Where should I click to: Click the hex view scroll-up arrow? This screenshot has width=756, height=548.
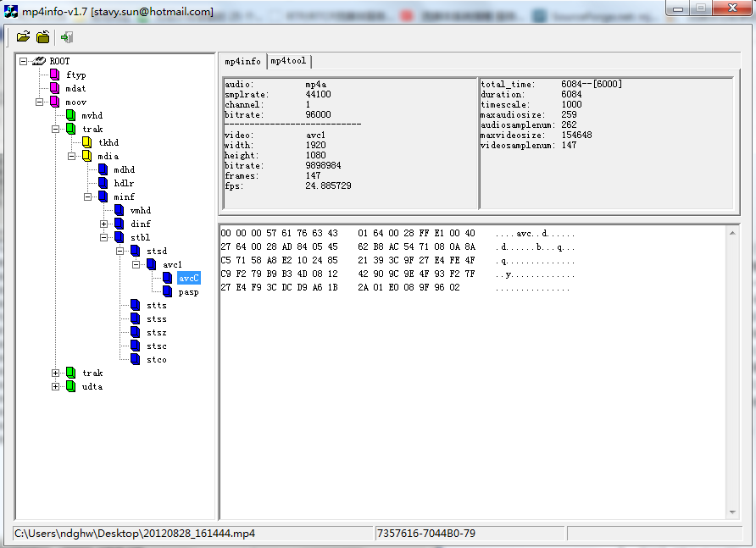732,233
